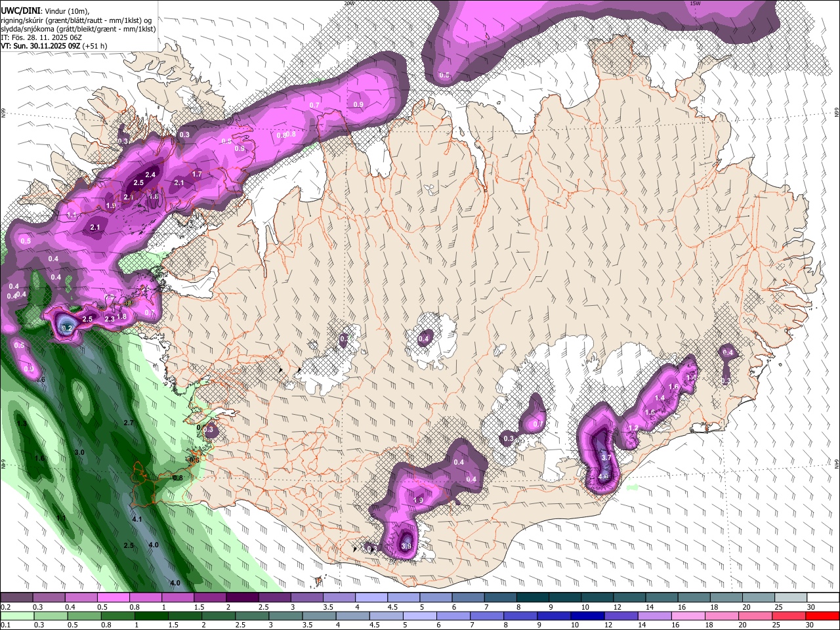
Task: Click the '4.8' precipitation value on the map
Action: 604,476
